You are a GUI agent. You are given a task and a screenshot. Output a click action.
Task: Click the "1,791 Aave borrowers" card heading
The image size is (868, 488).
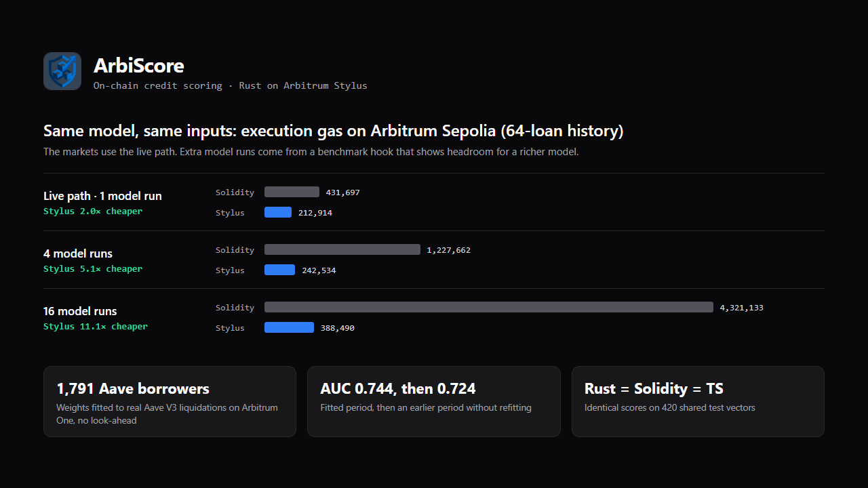(133, 389)
